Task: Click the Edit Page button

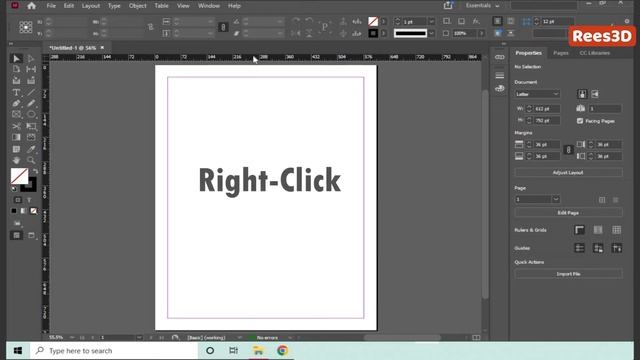Action: [x=568, y=213]
